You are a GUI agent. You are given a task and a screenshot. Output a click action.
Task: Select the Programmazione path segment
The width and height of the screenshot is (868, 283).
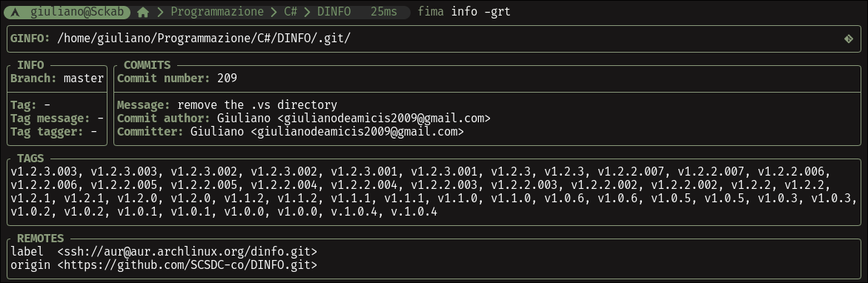coord(217,12)
